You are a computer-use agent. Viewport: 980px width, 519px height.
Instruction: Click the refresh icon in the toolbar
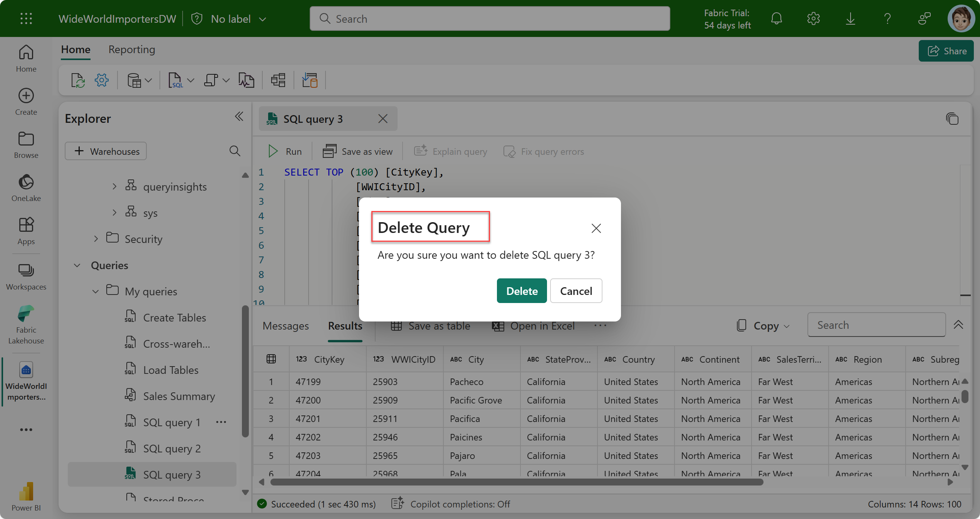point(78,80)
